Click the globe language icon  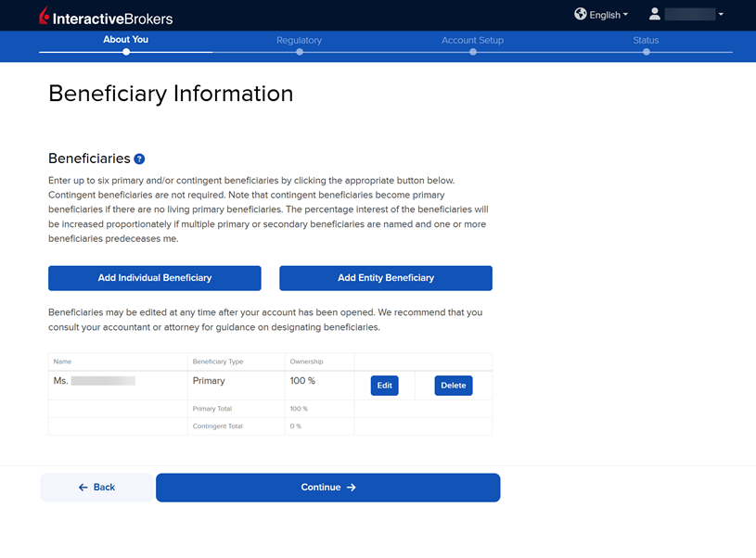(581, 14)
